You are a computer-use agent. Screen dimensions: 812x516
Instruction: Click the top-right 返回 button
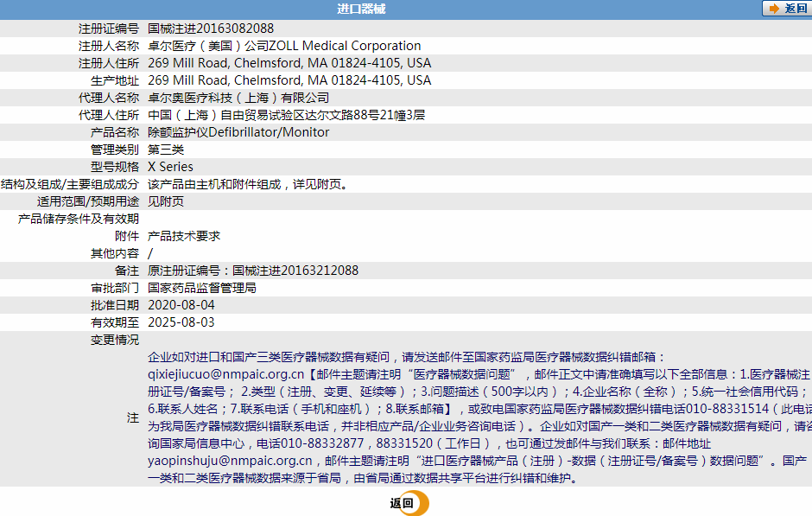click(x=787, y=9)
